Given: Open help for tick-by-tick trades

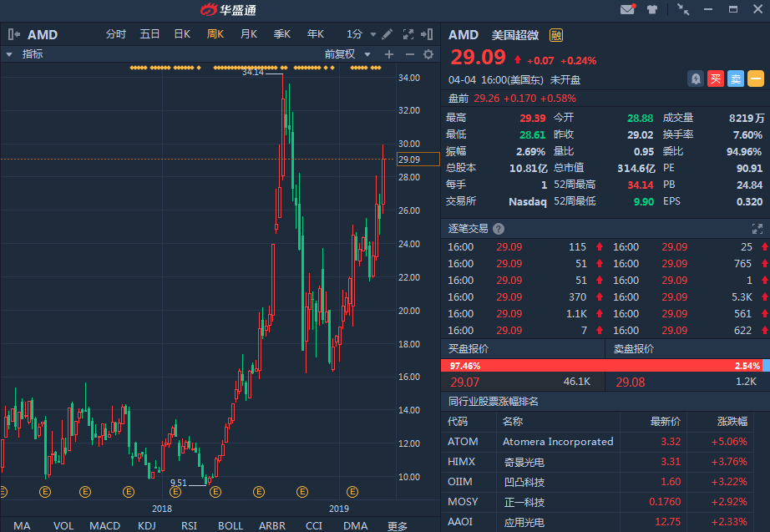Looking at the screenshot, I should [x=499, y=229].
